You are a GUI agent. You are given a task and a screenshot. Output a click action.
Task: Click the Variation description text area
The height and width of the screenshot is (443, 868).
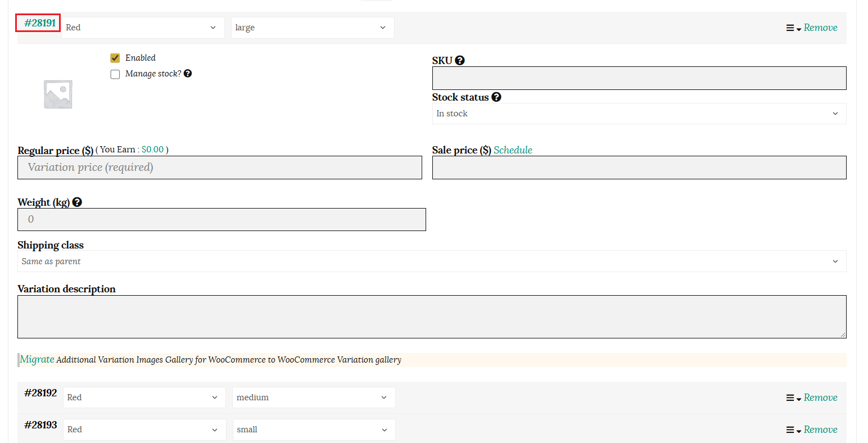[x=432, y=317]
